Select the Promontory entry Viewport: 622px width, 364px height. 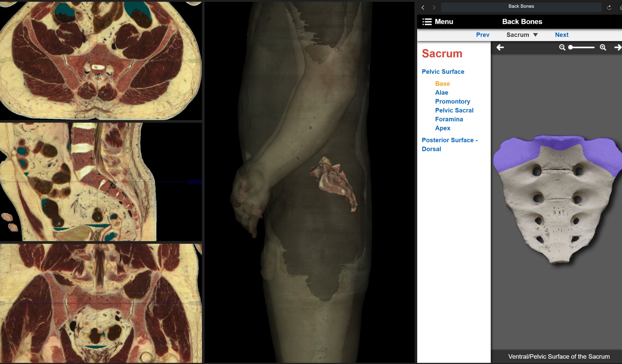coord(452,101)
